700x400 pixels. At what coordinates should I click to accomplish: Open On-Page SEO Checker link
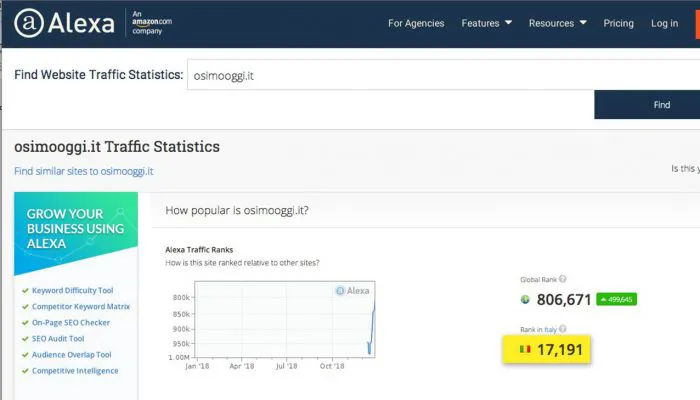(x=71, y=322)
